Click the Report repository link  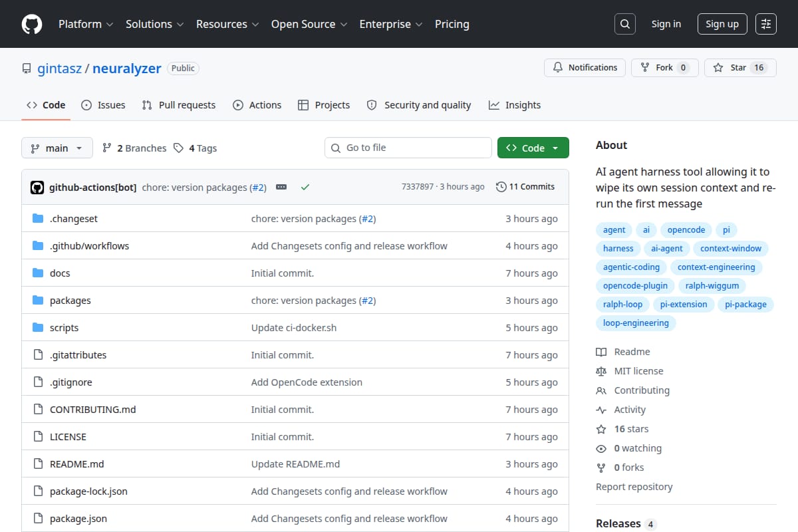click(634, 487)
